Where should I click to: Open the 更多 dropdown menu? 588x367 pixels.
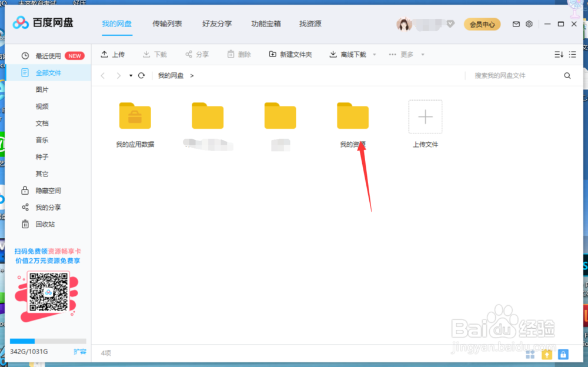(x=407, y=54)
